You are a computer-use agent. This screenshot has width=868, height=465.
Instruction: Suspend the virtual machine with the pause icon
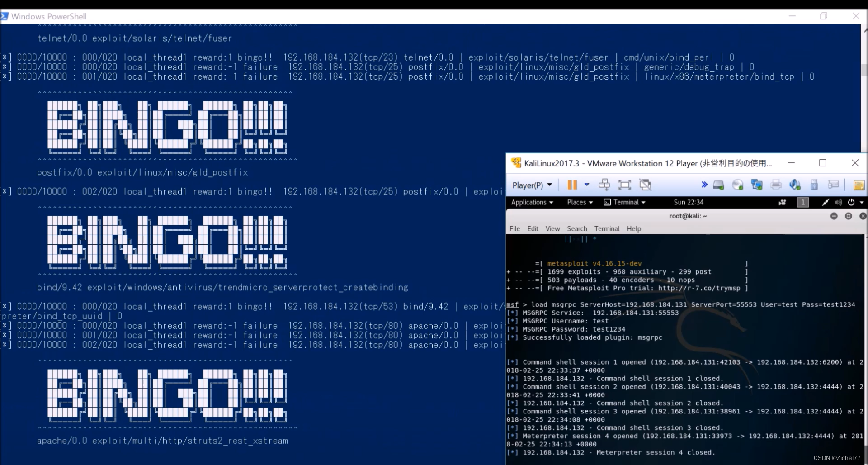[x=572, y=185]
